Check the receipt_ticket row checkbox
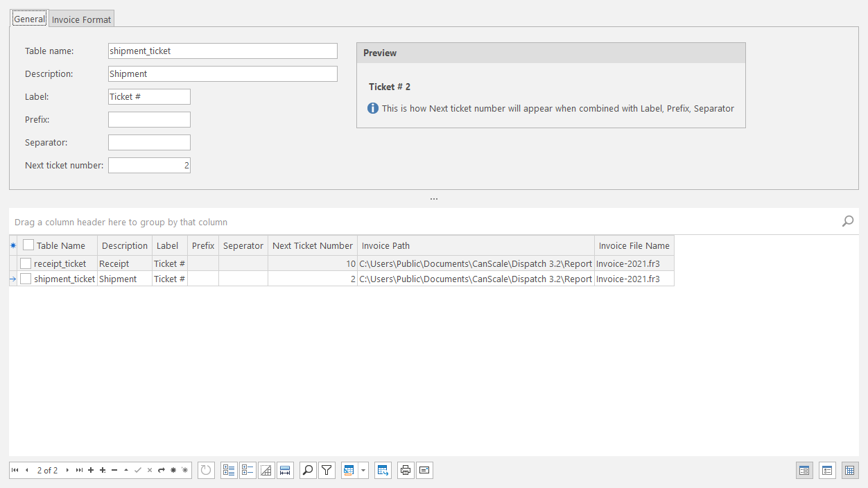The width and height of the screenshot is (868, 488). click(x=26, y=263)
